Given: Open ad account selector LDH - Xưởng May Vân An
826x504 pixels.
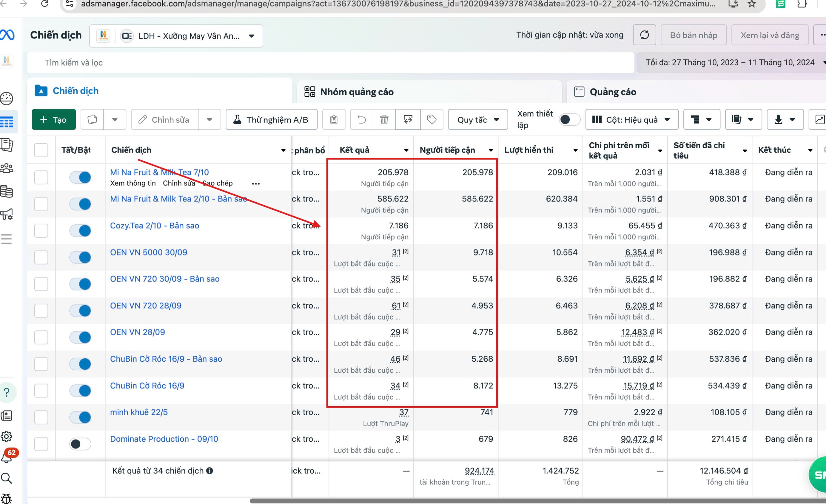Looking at the screenshot, I should (x=176, y=36).
